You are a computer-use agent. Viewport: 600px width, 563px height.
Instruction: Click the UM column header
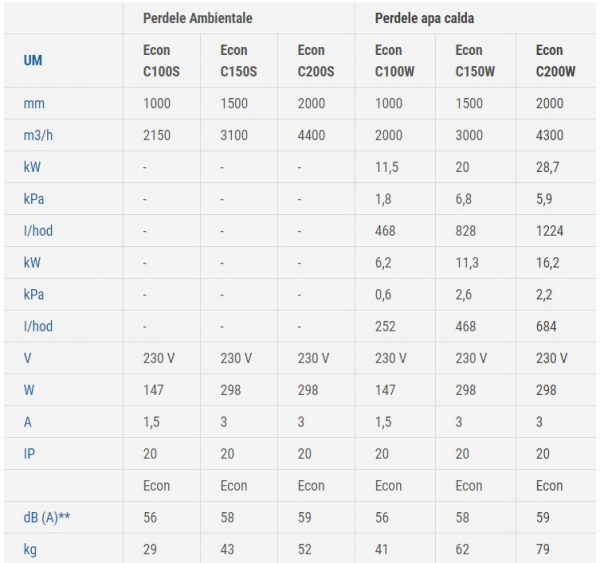[33, 60]
